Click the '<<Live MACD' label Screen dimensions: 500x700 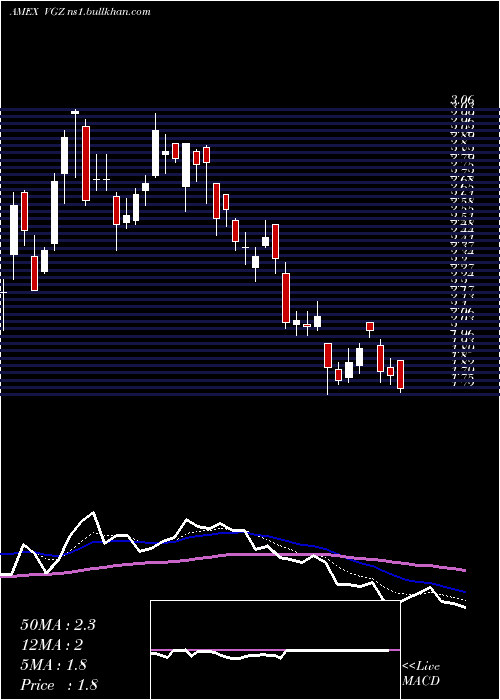421,674
